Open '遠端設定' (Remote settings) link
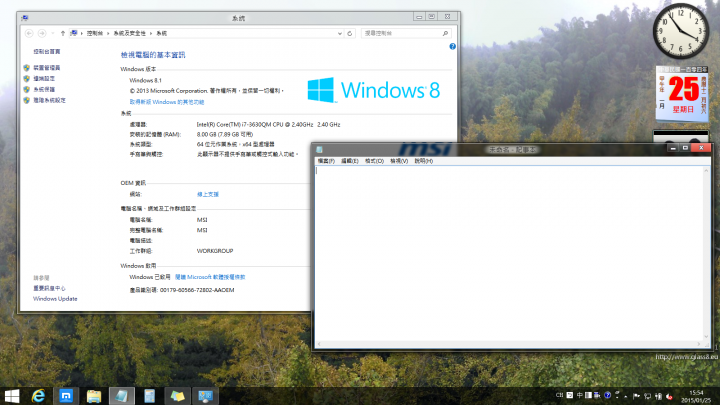 pos(44,79)
